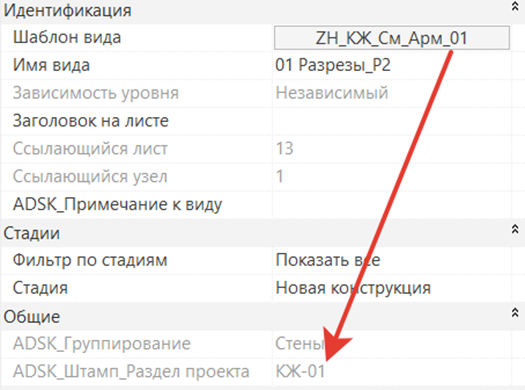
Task: Click the Ссылающийся узел value 1
Action: [x=280, y=176]
